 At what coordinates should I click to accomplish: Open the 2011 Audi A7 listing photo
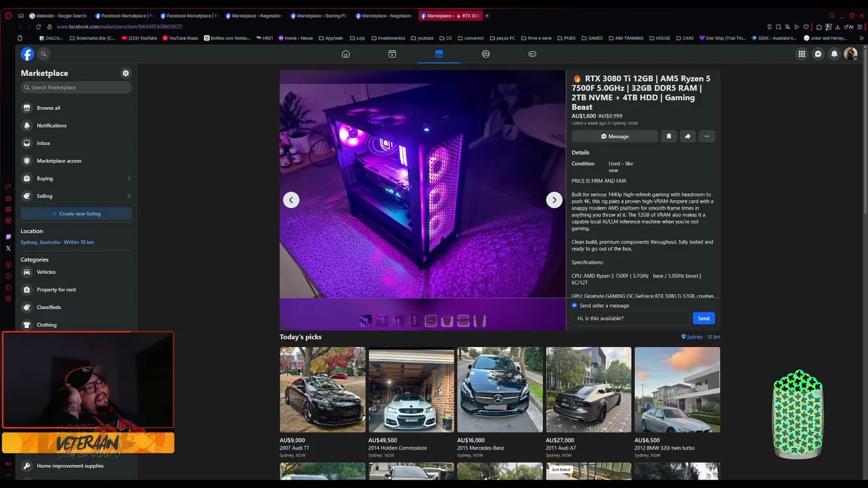589,390
